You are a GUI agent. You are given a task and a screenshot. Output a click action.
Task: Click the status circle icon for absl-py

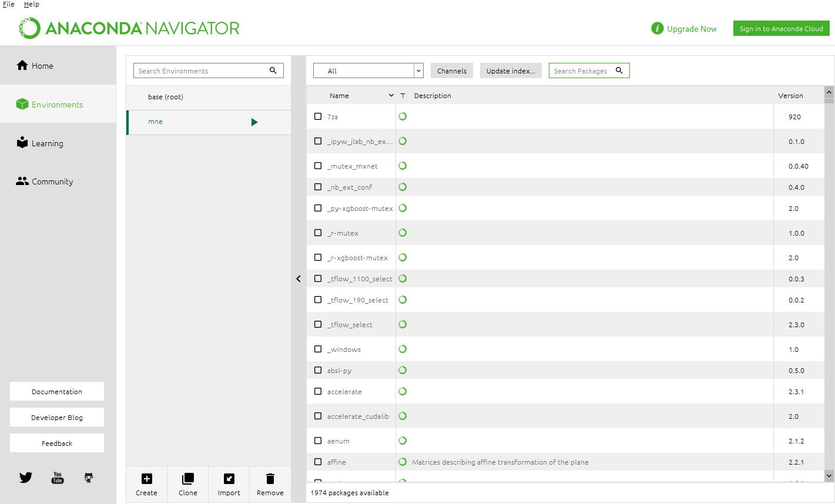click(x=403, y=370)
